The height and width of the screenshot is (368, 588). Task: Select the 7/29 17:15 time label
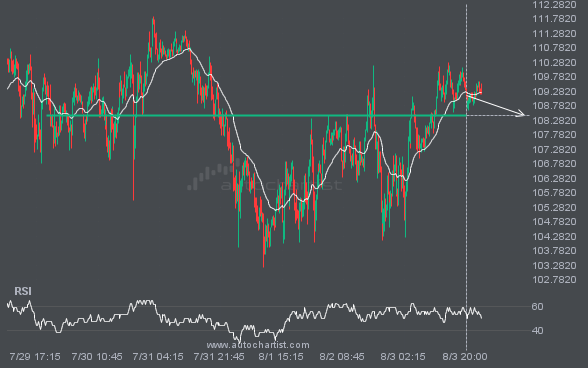(x=35, y=356)
